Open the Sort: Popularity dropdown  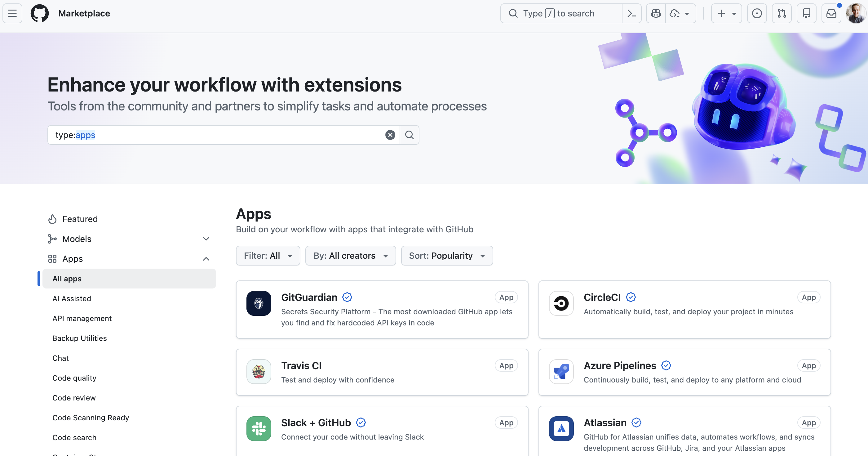447,255
